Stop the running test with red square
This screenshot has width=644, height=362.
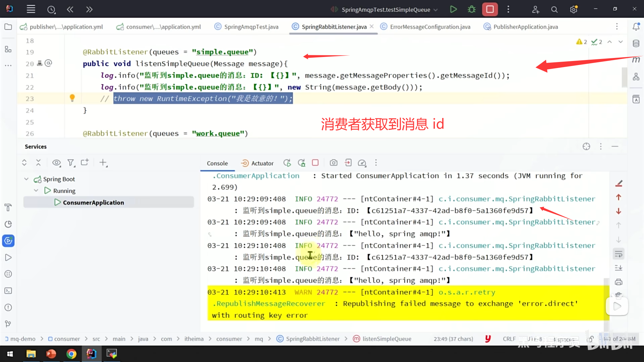click(490, 9)
